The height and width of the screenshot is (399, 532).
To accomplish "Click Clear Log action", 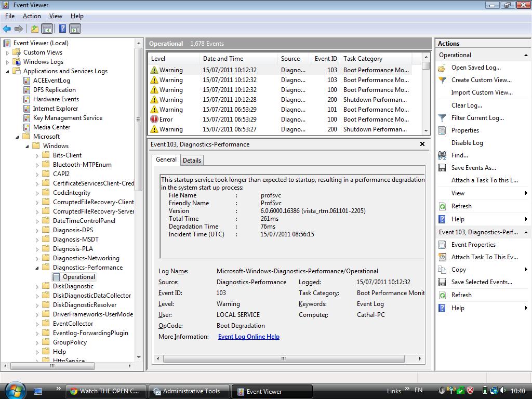I will pyautogui.click(x=467, y=105).
